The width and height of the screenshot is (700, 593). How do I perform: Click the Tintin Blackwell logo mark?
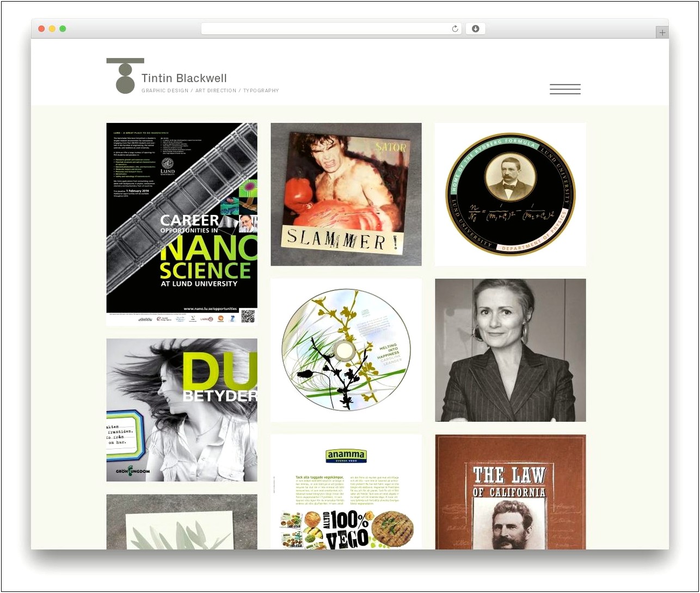[125, 76]
